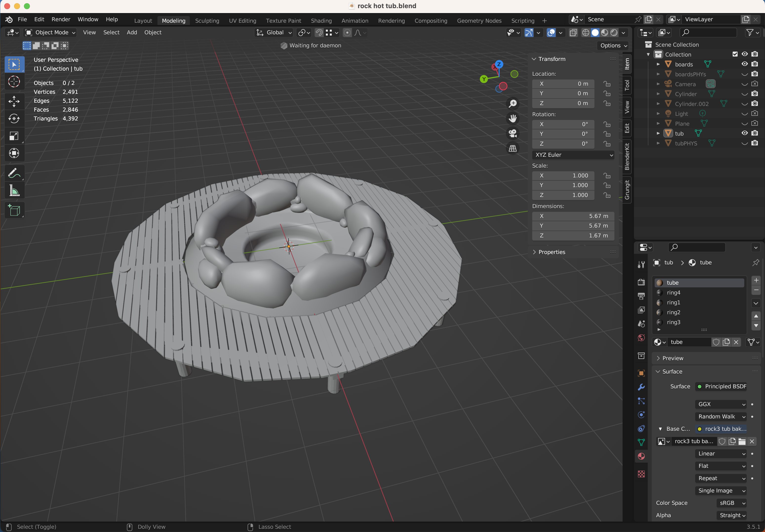Toggle camera view icon in viewport
Image resolution: width=765 pixels, height=532 pixels.
click(x=513, y=133)
